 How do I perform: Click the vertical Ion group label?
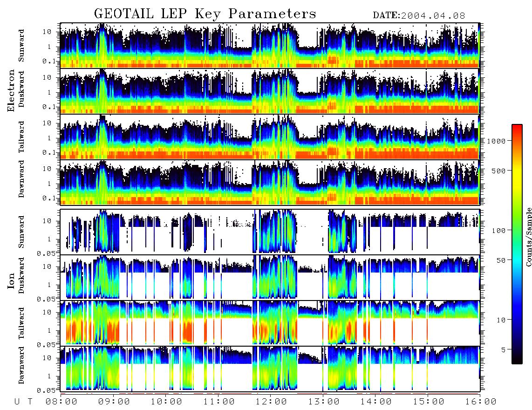click(x=11, y=280)
